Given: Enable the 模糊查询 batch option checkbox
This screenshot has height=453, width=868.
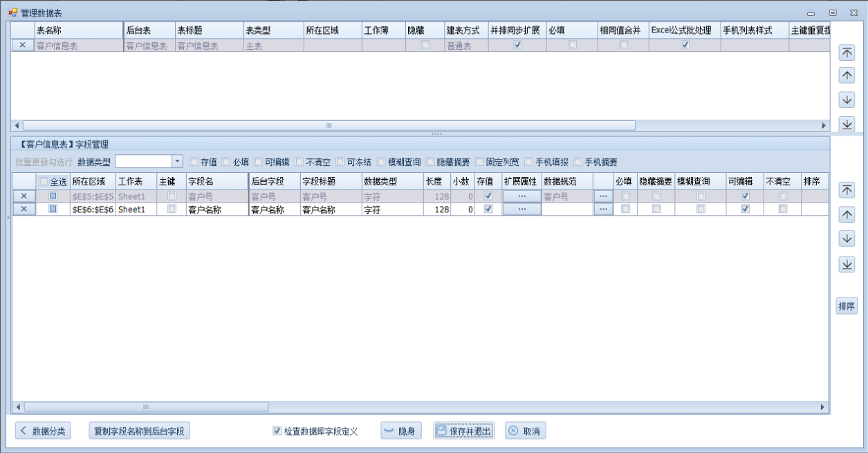Looking at the screenshot, I should click(x=382, y=162).
